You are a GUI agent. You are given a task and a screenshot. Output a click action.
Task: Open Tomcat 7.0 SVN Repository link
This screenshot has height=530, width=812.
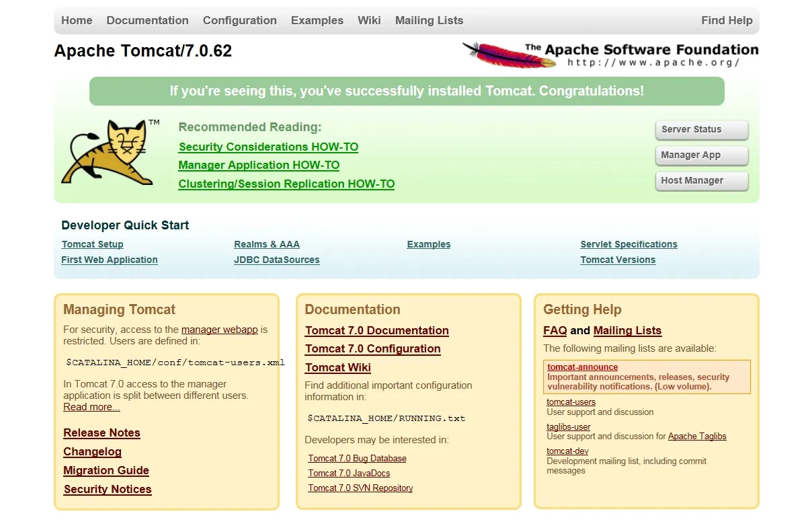pyautogui.click(x=360, y=488)
